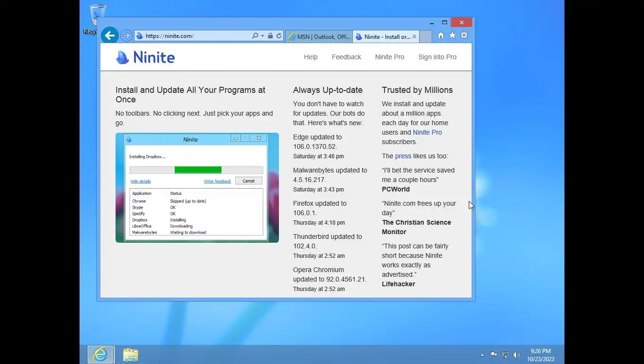Open Favorites star icon
This screenshot has width=644, height=364.
pos(452,36)
